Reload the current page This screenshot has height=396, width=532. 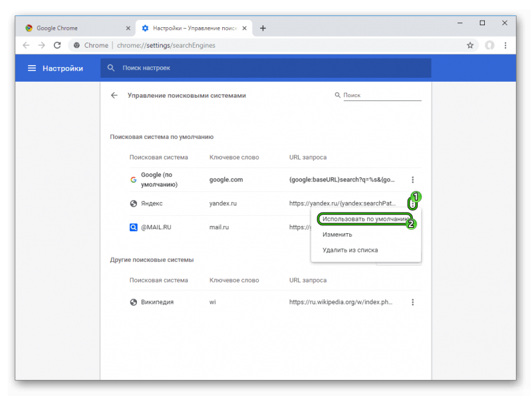(57, 45)
